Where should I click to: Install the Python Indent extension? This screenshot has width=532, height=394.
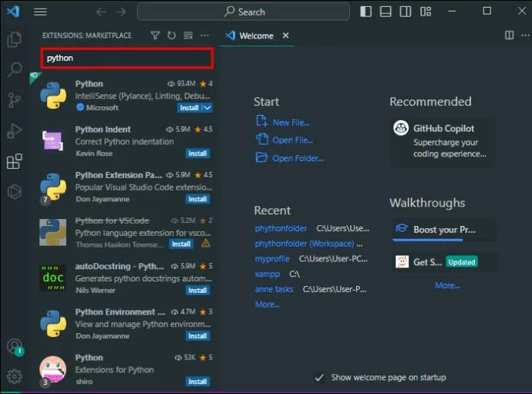pos(197,153)
